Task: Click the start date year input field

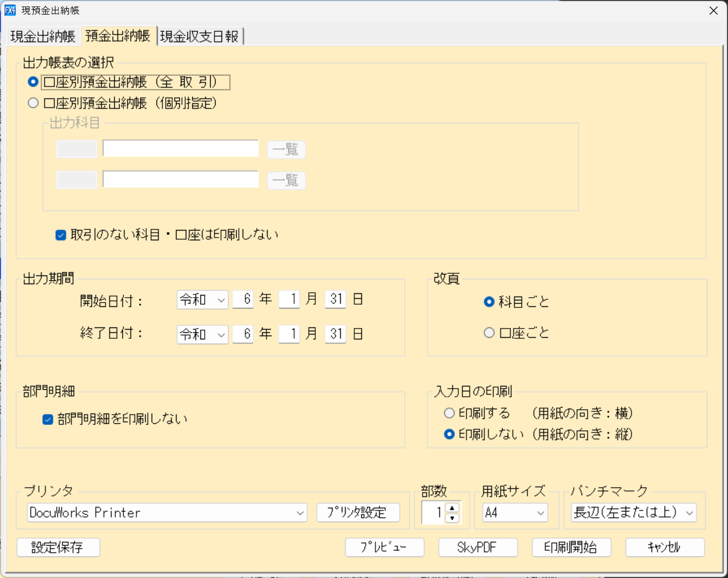Action: point(243,299)
